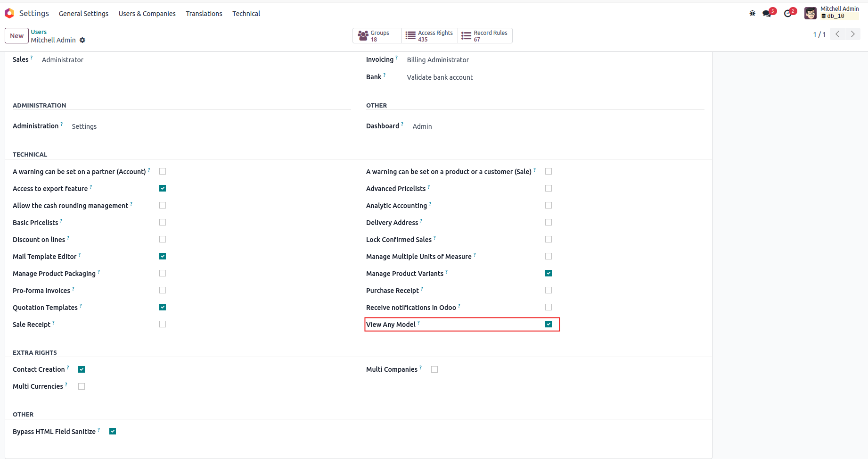Disable the View Any Model checkbox
The width and height of the screenshot is (868, 459).
549,324
